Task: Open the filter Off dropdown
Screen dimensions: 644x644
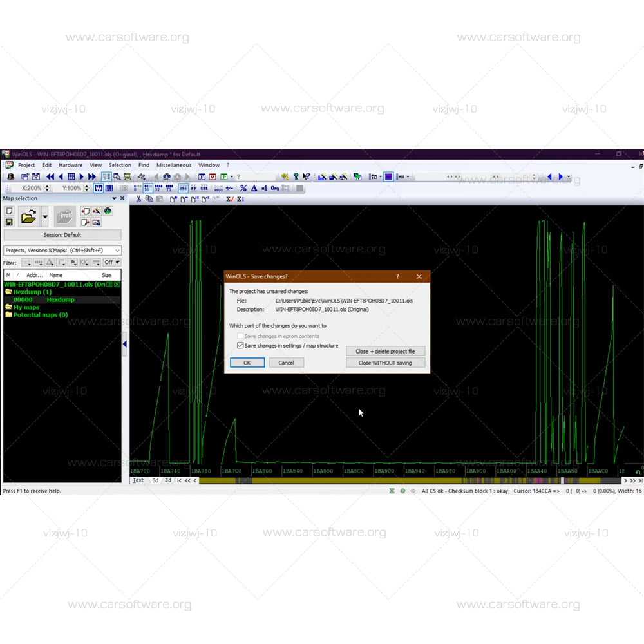Action: point(112,262)
